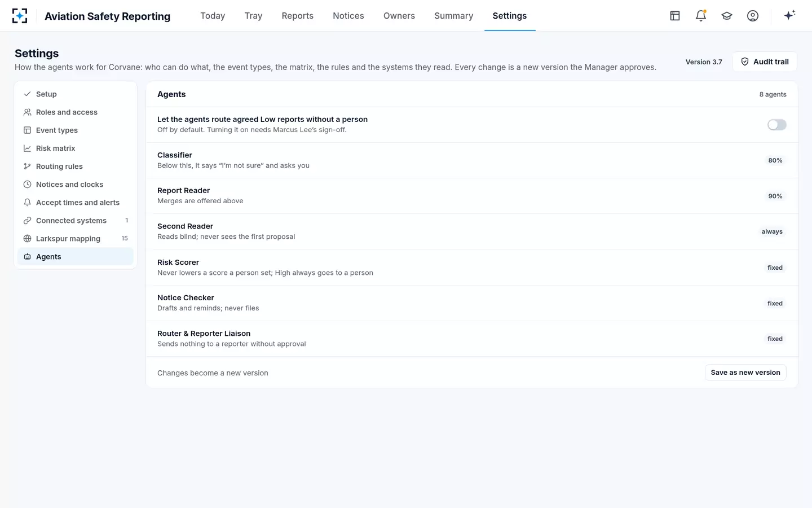Click the '8 agents' count label
Image resolution: width=812 pixels, height=508 pixels.
tap(773, 94)
